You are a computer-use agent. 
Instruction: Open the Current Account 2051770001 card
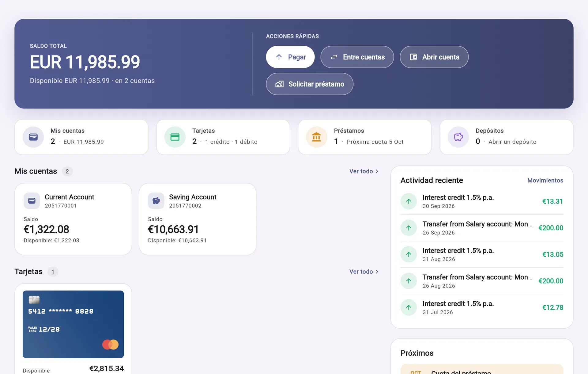tap(73, 219)
